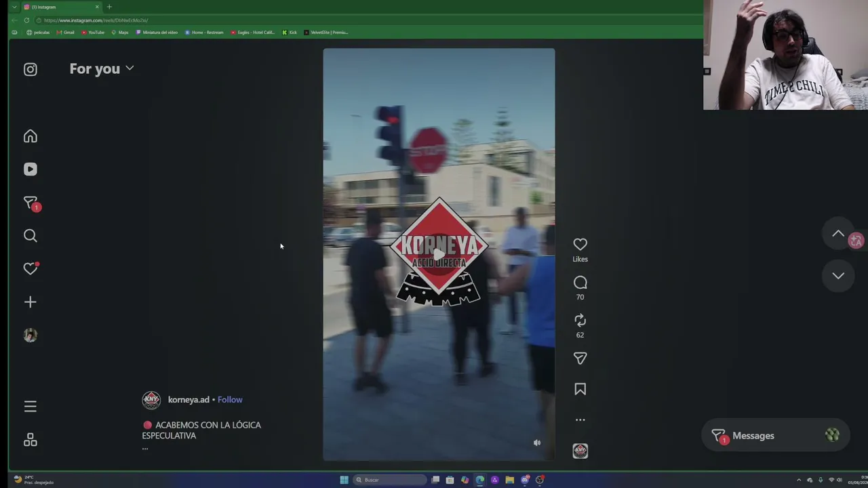
Task: Open the tab search dropdown
Action: tap(14, 7)
